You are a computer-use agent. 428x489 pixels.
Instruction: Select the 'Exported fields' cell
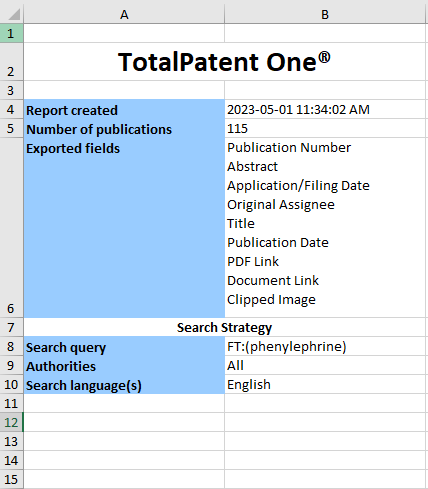click(124, 228)
